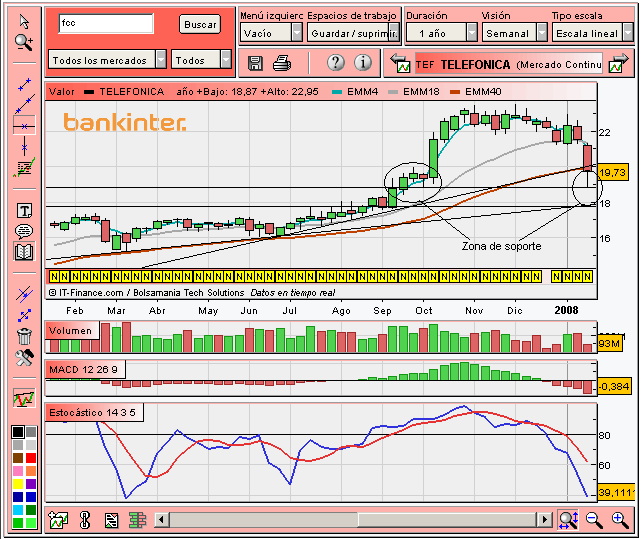The width and height of the screenshot is (641, 539).
Task: Zoom out with minus magnifier
Action: 594,520
